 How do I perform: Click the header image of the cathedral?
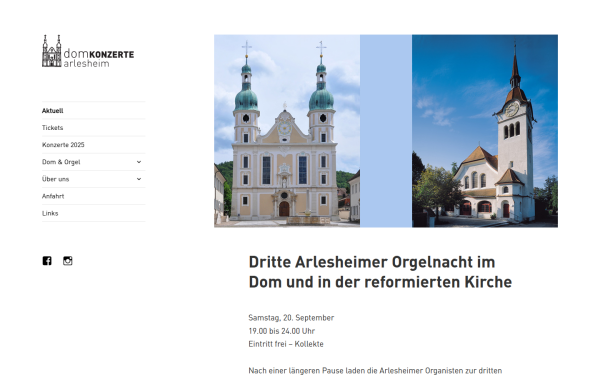pyautogui.click(x=287, y=131)
